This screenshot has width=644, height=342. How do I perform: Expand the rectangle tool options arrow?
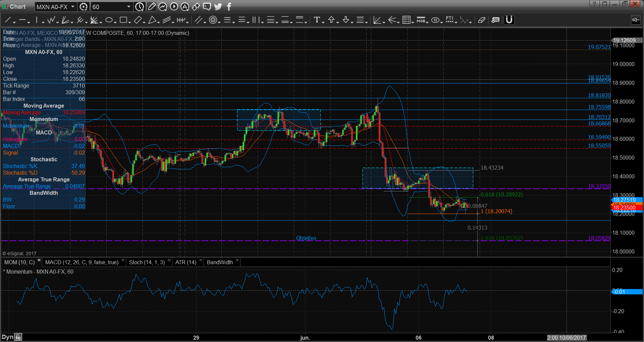129,22
